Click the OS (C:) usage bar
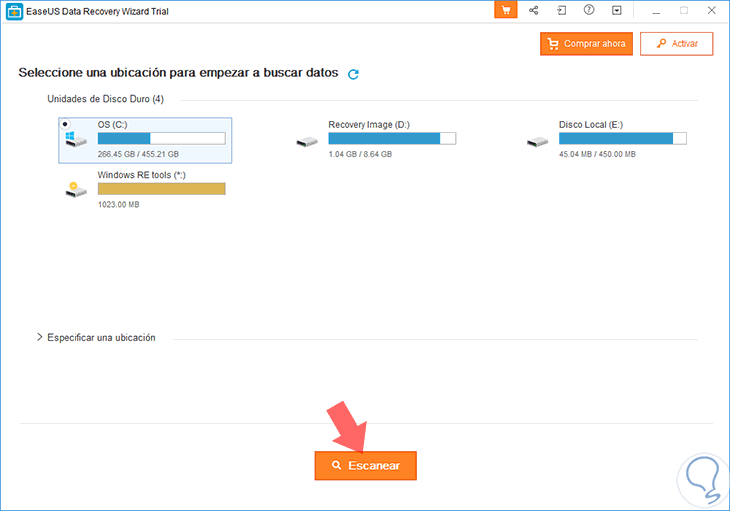 pyautogui.click(x=162, y=138)
